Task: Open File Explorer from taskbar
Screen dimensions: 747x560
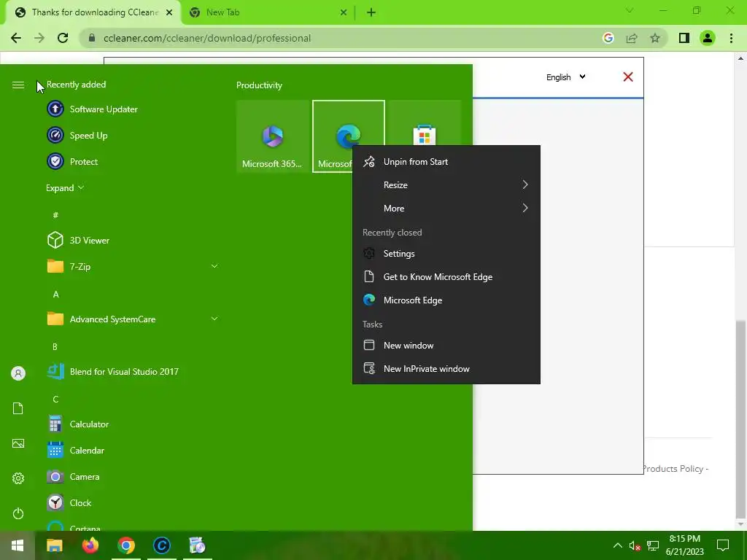Action: 54,545
